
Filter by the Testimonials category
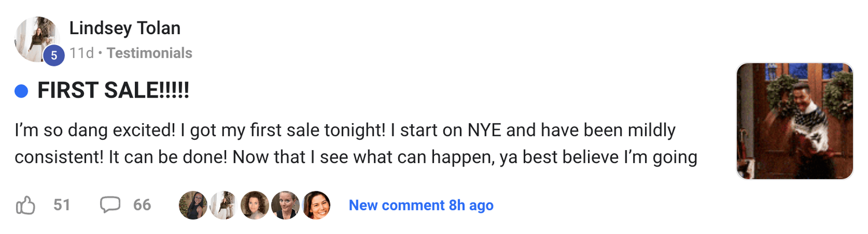click(x=149, y=53)
